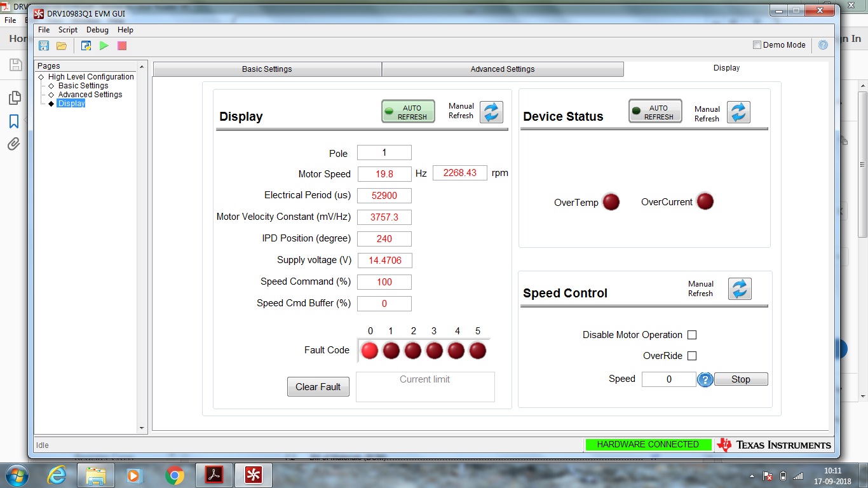
Task: Click the blue help icon beside Speed field
Action: (x=705, y=379)
